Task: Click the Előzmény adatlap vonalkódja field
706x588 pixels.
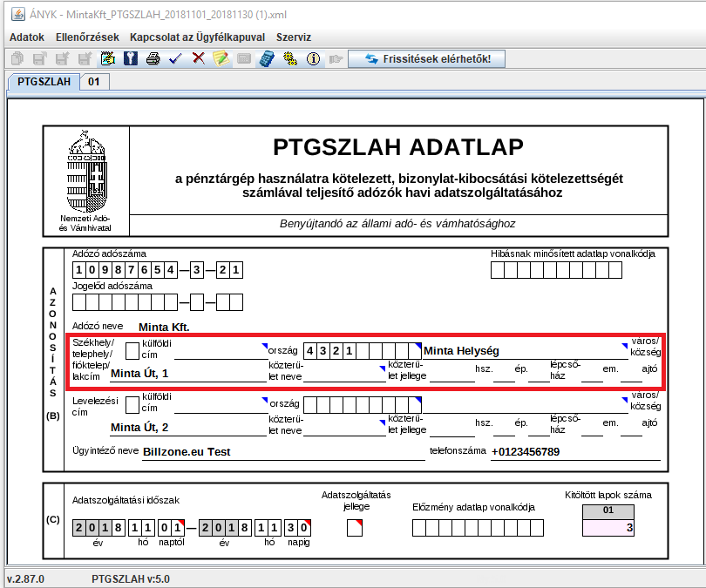Action: coord(478,528)
